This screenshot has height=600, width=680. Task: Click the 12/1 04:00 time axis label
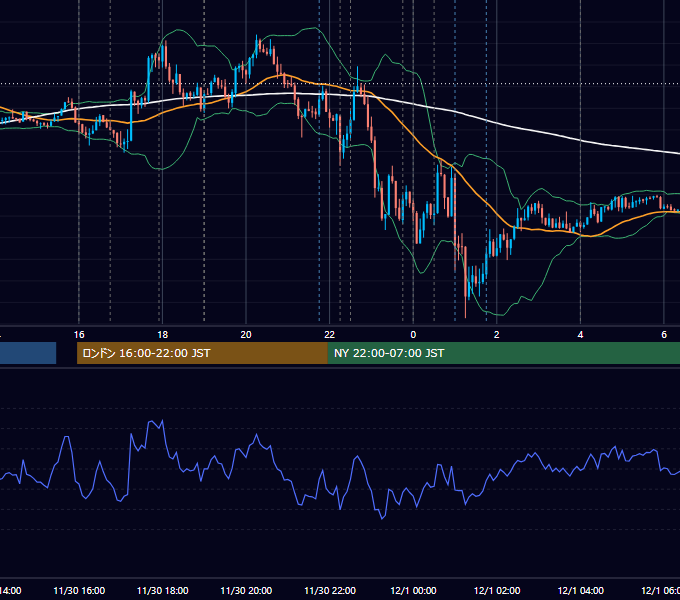[x=581, y=590]
